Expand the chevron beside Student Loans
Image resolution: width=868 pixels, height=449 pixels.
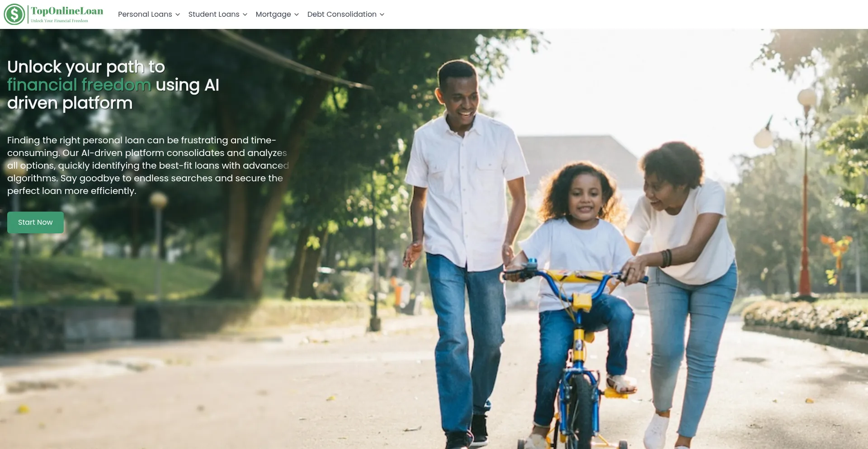pos(245,14)
